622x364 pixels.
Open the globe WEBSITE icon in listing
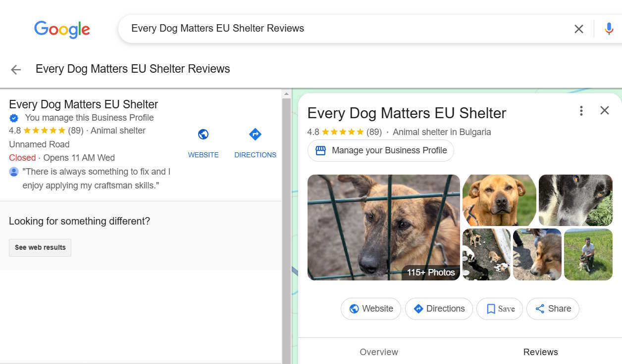203,135
